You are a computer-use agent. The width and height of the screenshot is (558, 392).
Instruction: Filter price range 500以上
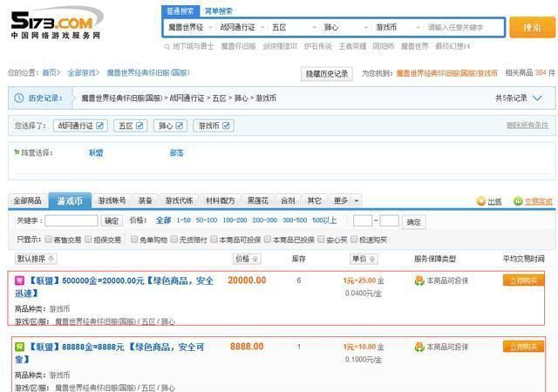(324, 220)
